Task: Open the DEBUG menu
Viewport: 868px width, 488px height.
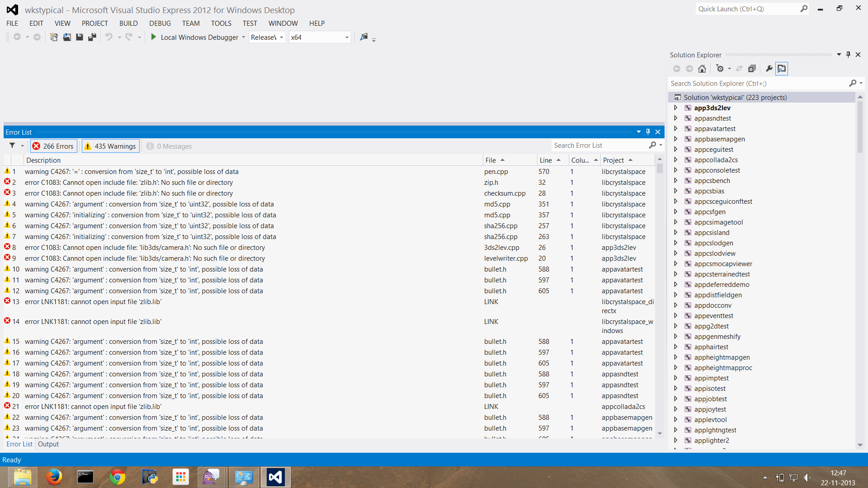Action: click(160, 23)
